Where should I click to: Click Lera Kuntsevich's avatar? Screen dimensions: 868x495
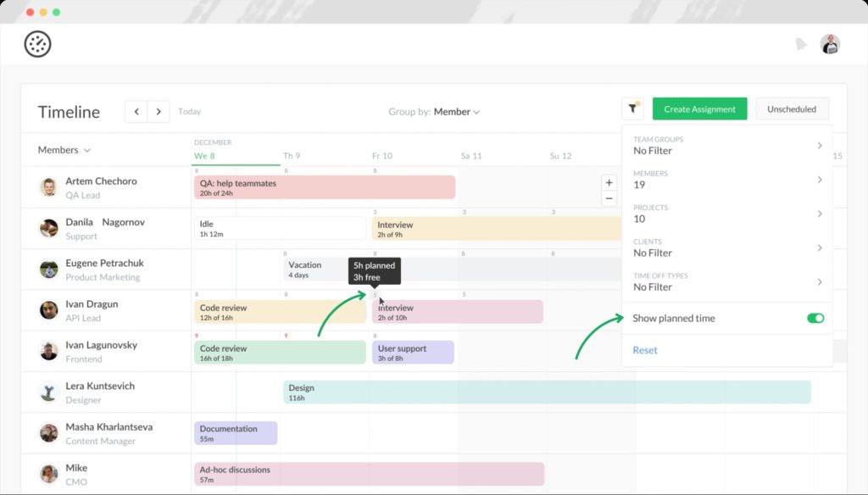click(48, 392)
